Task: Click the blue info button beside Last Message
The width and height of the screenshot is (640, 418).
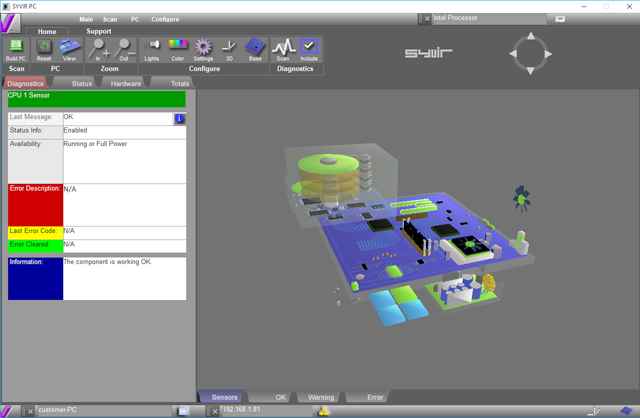Action: pos(180,118)
